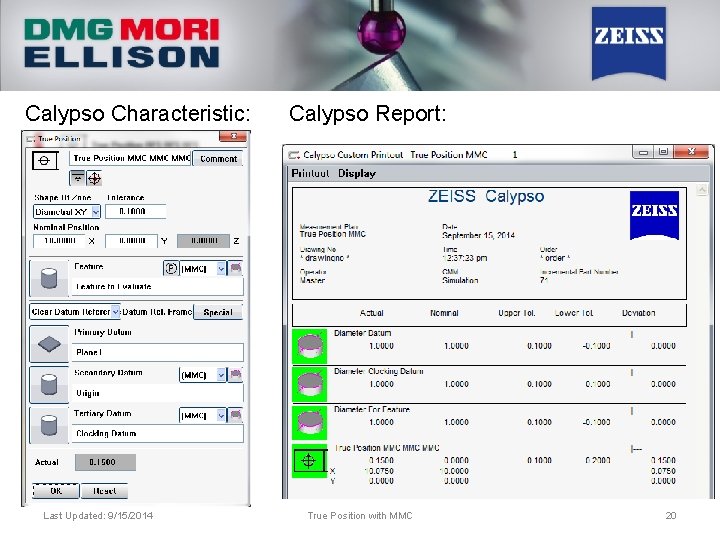
Task: Click the Nominal Position X input field
Action: click(x=59, y=241)
